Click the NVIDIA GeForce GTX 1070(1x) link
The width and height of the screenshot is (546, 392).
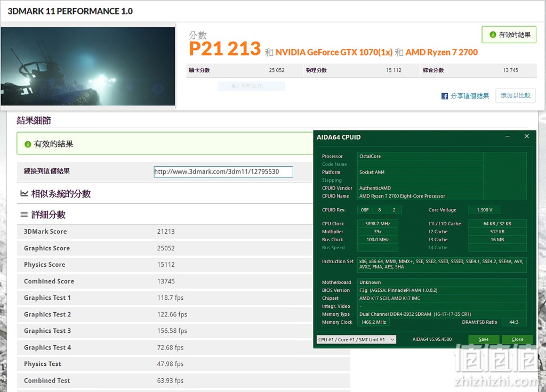(334, 52)
